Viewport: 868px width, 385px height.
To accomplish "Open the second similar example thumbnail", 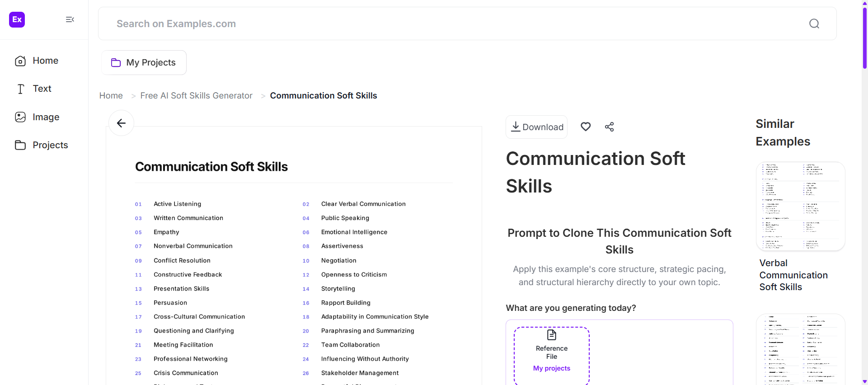I will (x=800, y=350).
